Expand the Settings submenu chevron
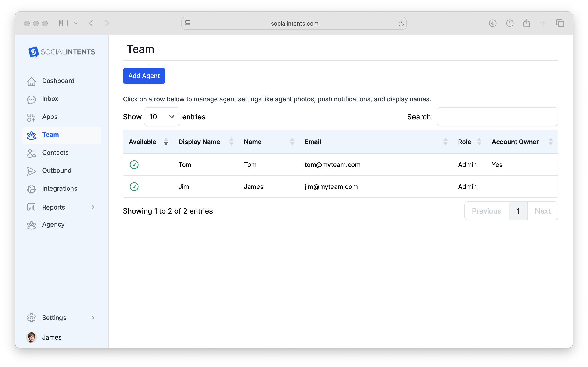Screen dimensions: 588x367 [x=93, y=318]
